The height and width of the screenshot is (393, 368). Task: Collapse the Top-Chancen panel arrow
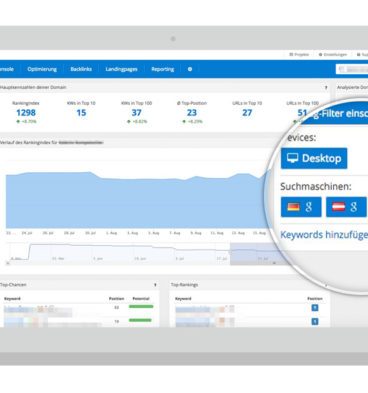[155, 285]
